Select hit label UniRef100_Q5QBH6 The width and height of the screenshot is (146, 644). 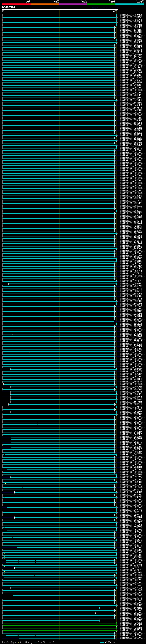click(131, 140)
